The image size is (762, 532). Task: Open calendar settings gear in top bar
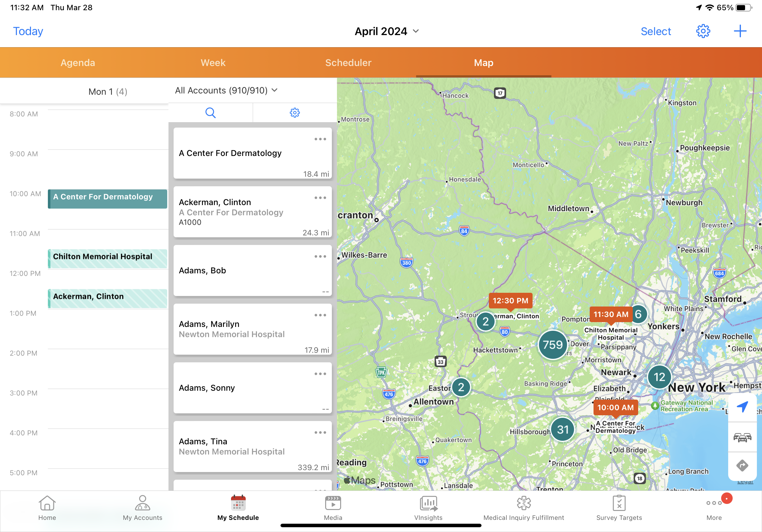coord(703,31)
